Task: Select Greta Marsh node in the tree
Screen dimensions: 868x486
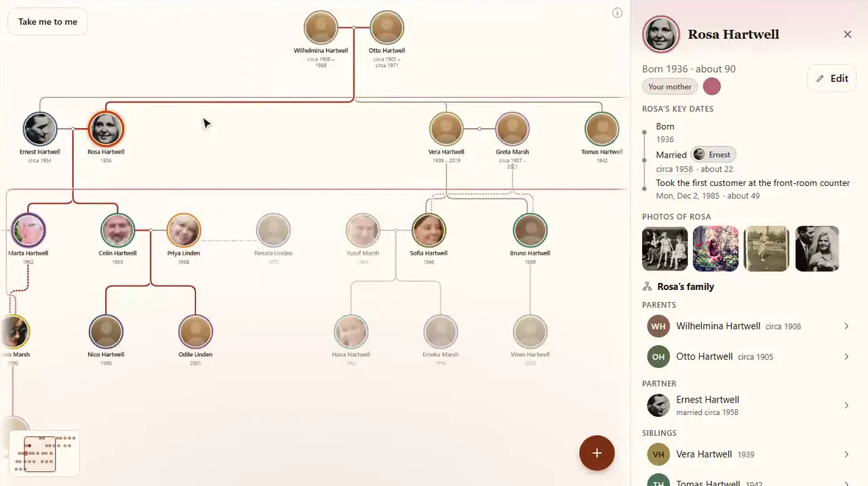Action: coord(512,129)
